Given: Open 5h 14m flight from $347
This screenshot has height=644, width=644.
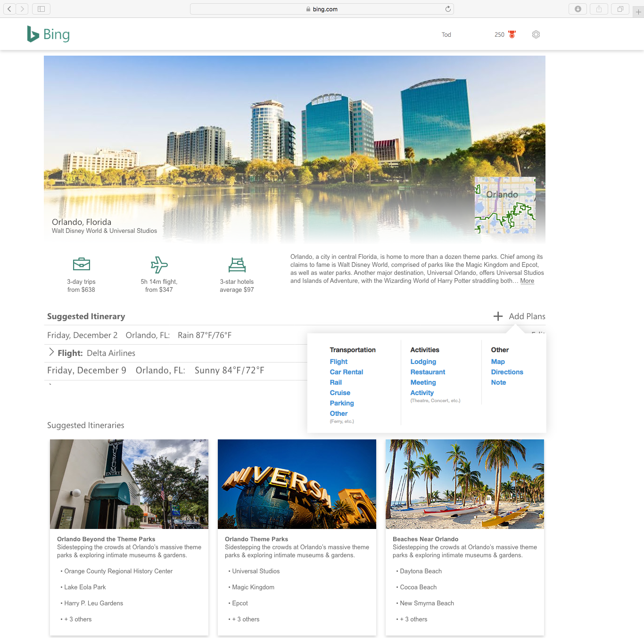Looking at the screenshot, I should point(159,286).
